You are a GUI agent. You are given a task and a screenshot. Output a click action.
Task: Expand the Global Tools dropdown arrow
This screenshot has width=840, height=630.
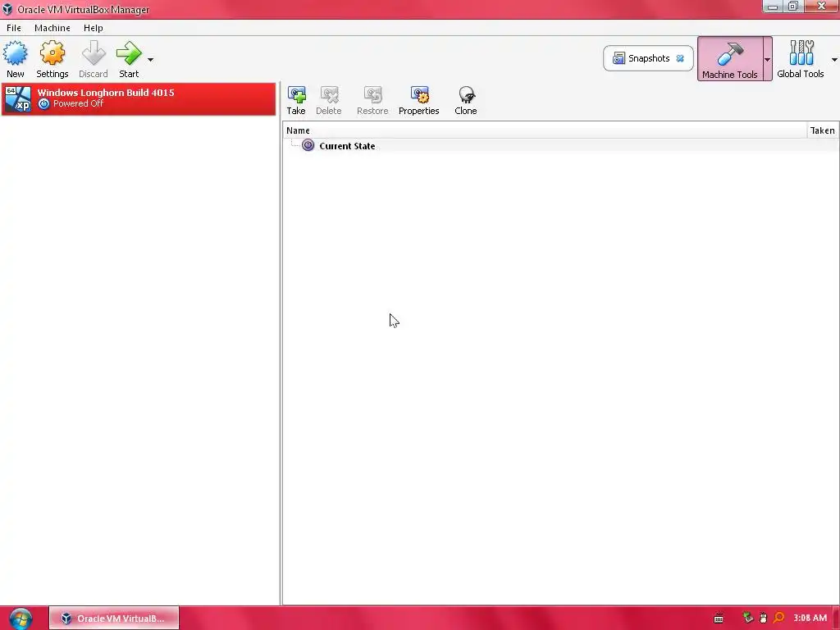coord(833,59)
